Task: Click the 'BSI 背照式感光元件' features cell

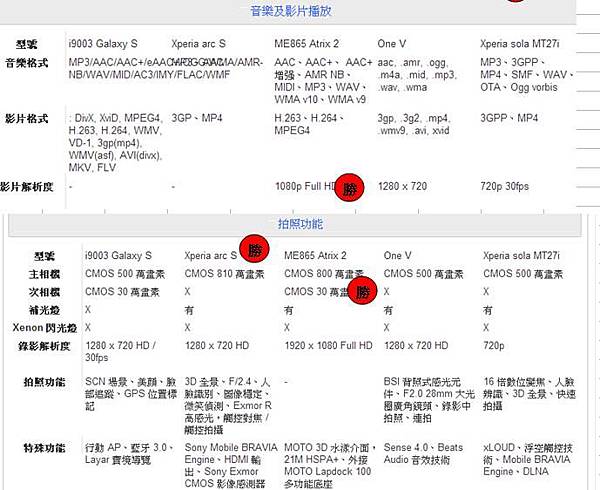Action: tap(429, 400)
